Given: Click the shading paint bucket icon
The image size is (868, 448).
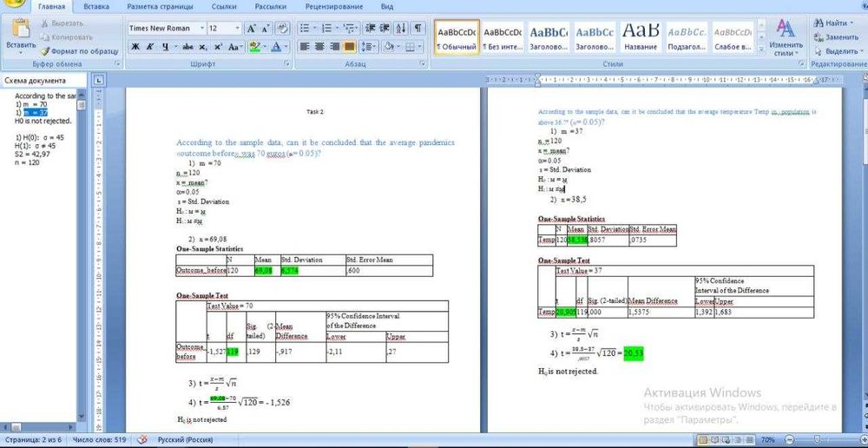Looking at the screenshot, I should click(x=389, y=47).
